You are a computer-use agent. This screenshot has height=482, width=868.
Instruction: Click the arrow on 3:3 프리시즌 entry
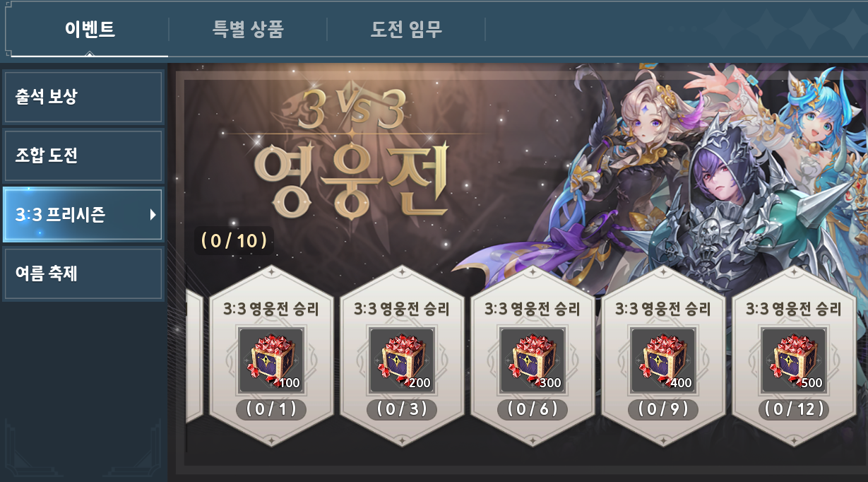point(153,215)
